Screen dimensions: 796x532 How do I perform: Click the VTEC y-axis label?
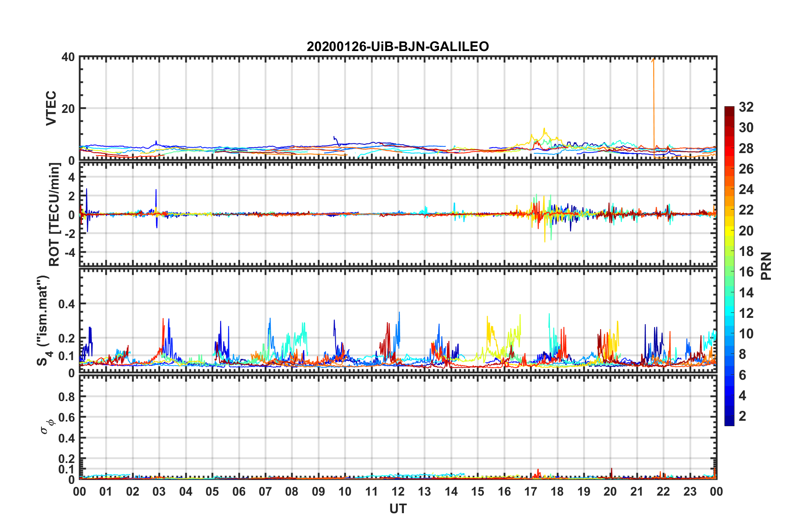(51, 108)
